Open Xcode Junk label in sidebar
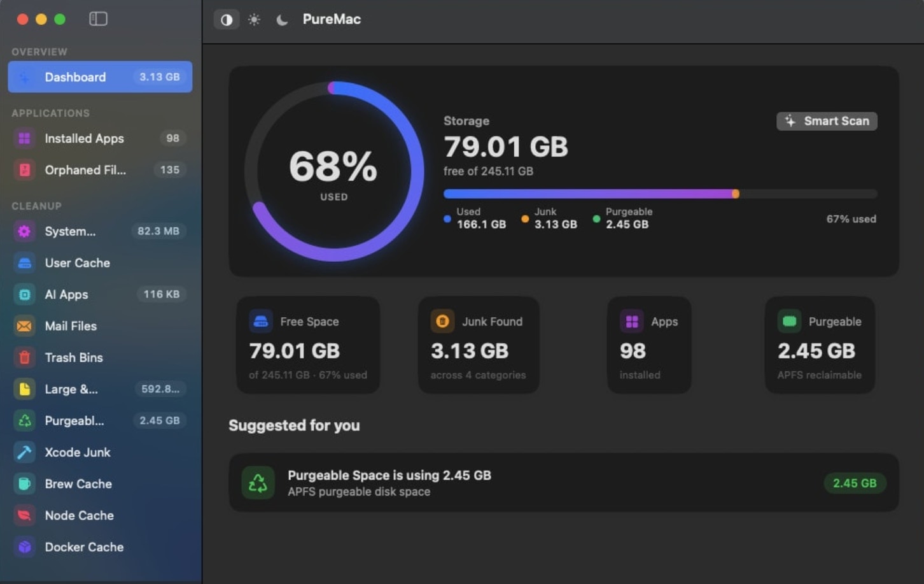The image size is (924, 584). (x=78, y=452)
